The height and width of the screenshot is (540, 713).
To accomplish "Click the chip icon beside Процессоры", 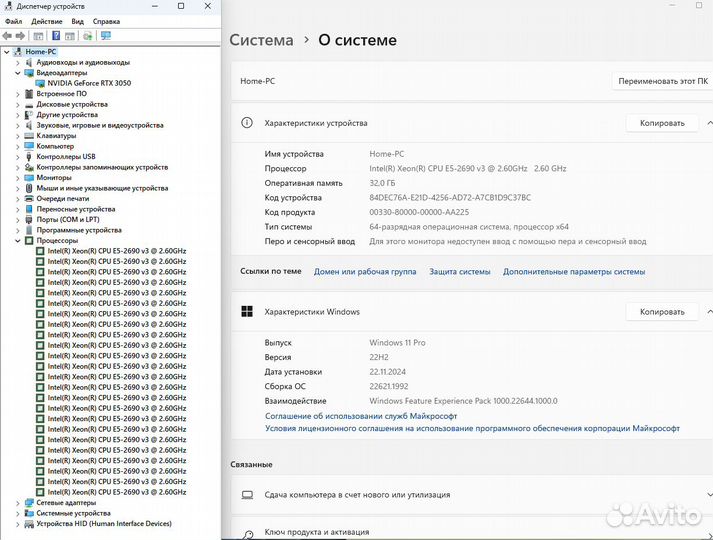I will [29, 240].
